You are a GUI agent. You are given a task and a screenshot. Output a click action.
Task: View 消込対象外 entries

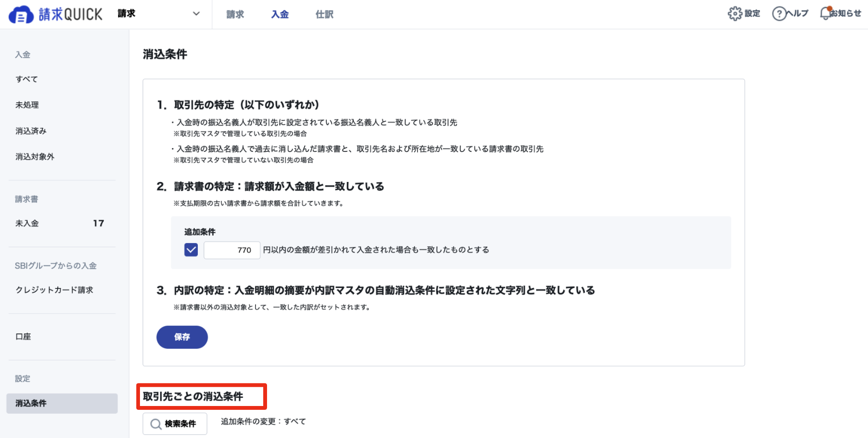click(34, 156)
